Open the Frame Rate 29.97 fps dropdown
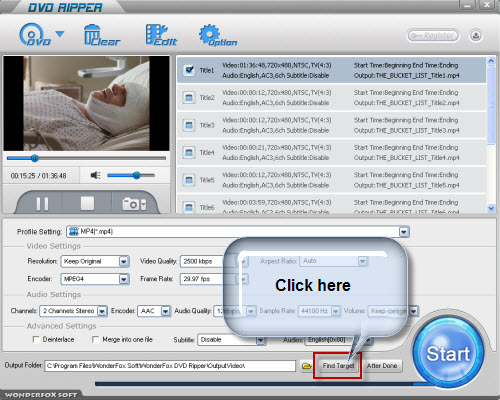500x400 pixels. coord(243,279)
